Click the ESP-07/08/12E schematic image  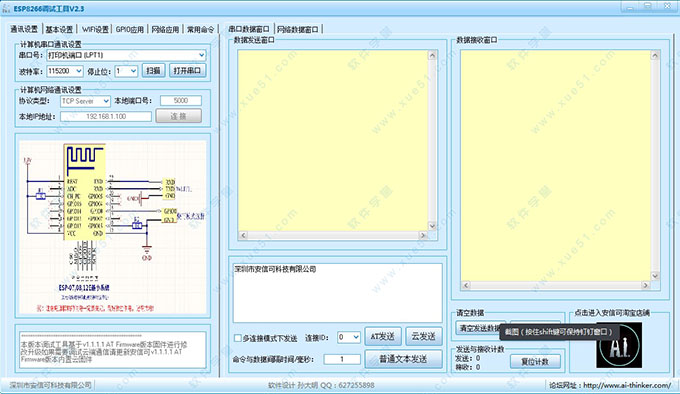click(x=113, y=227)
